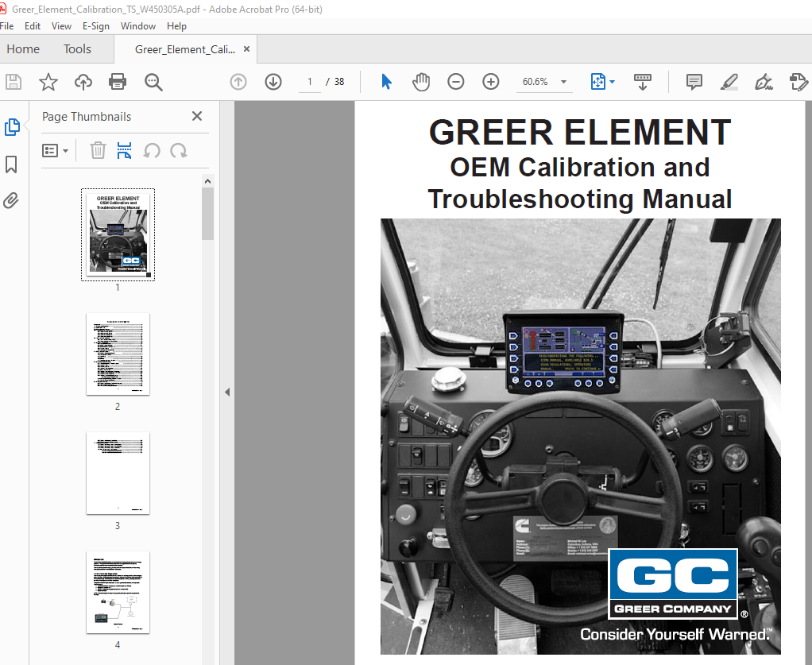Select the arrow Selection tool
812x665 pixels.
(x=386, y=82)
